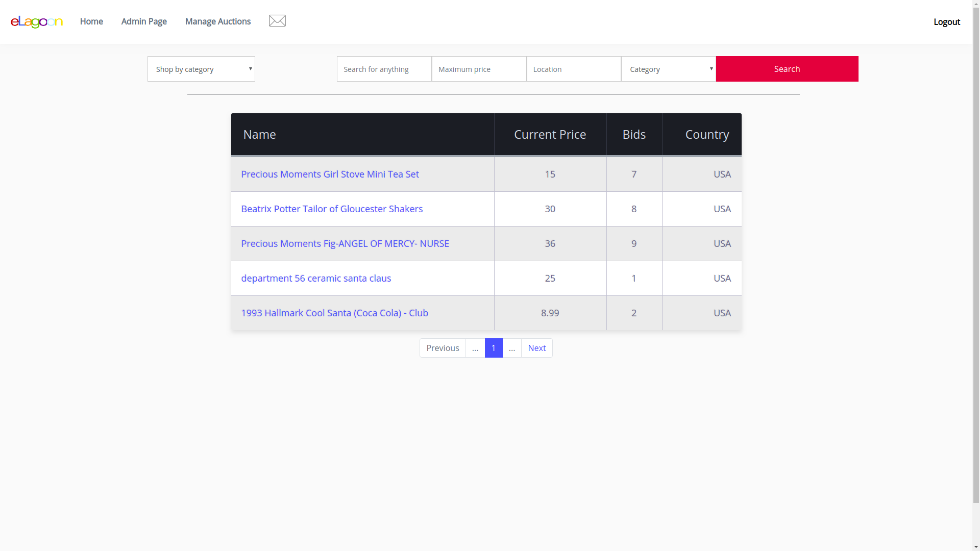Go to Home in navigation bar
Viewport: 980px width, 551px height.
click(x=91, y=21)
